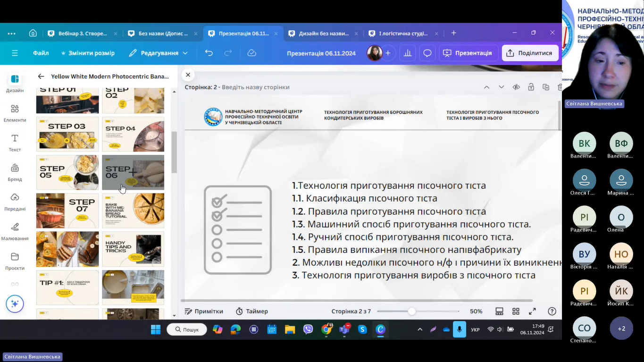644x362 pixels.
Task: Move page down with chevron arrow
Action: pyautogui.click(x=502, y=87)
